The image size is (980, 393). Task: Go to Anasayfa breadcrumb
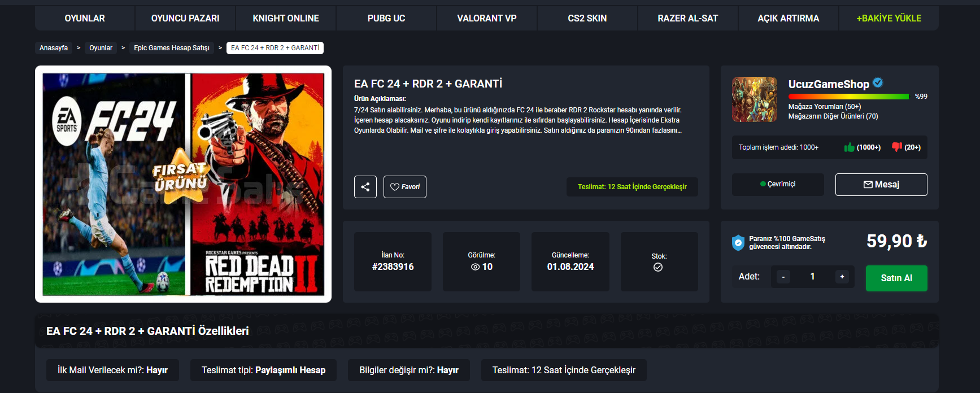(54, 48)
